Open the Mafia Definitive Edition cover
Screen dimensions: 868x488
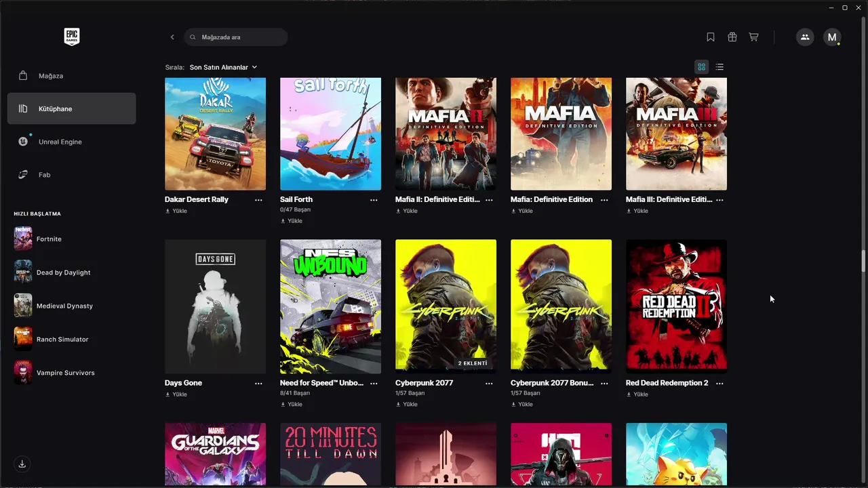pos(561,134)
